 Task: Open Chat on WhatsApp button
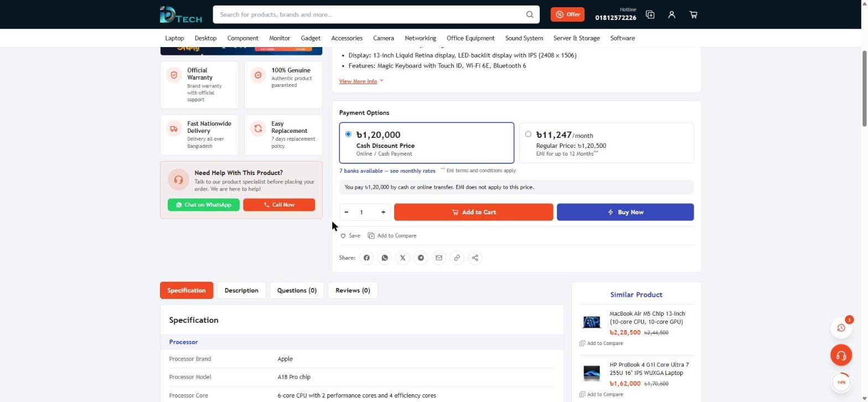tap(204, 205)
